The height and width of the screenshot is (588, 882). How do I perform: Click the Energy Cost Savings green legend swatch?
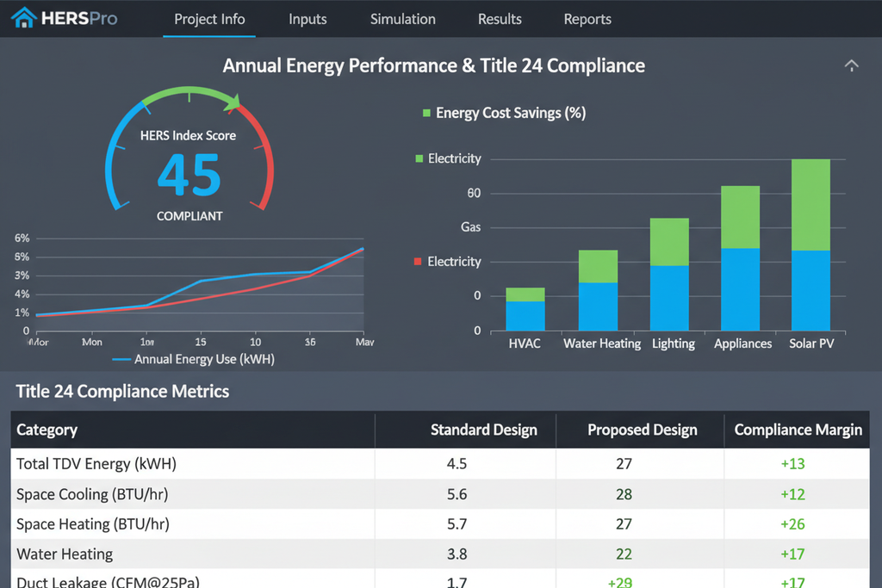pos(426,113)
